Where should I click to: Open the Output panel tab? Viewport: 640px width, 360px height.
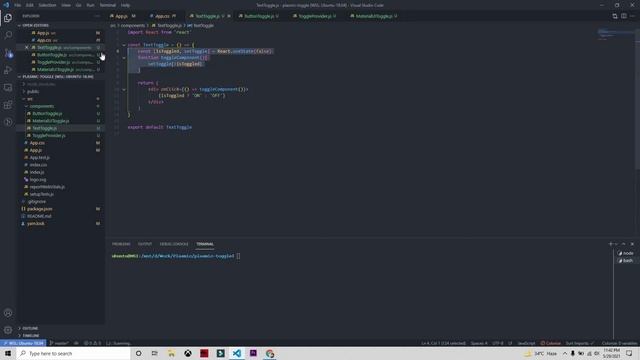[144, 244]
